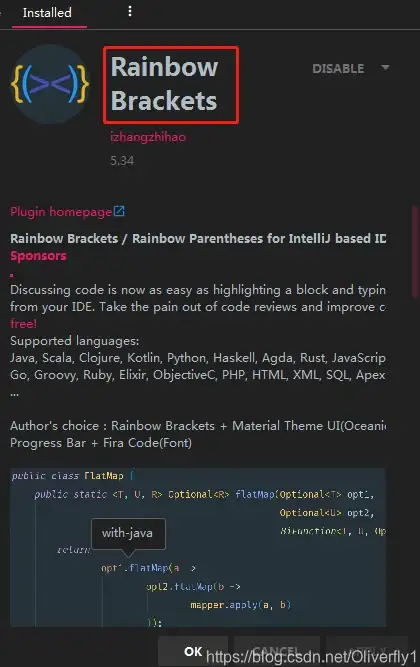
Task: Expand the dropdown arrow beside DISABLE
Action: pos(385,68)
